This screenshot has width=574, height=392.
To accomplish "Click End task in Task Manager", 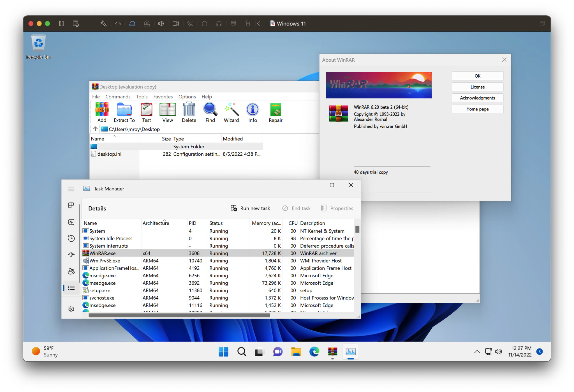I will pos(296,208).
